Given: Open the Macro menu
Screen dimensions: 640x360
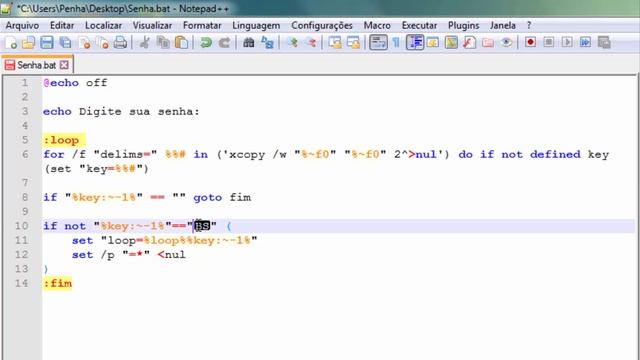Looking at the screenshot, I should coord(377,25).
